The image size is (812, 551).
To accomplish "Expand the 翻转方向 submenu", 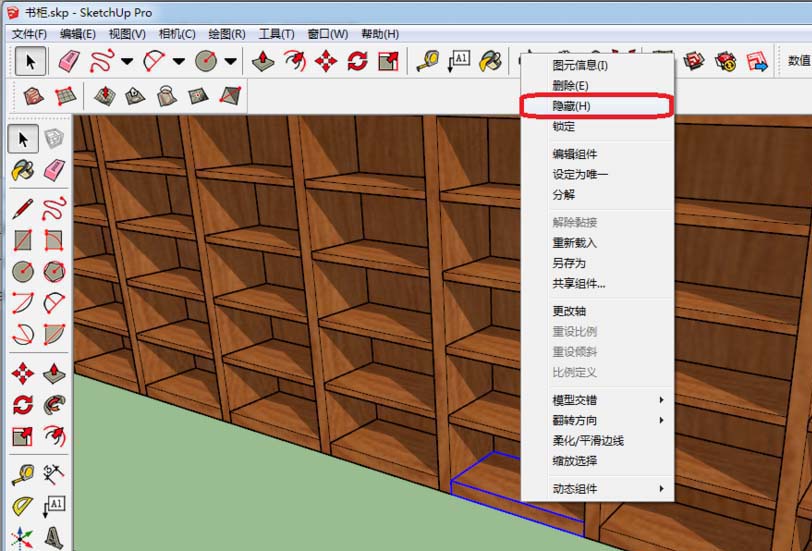I will [598, 420].
